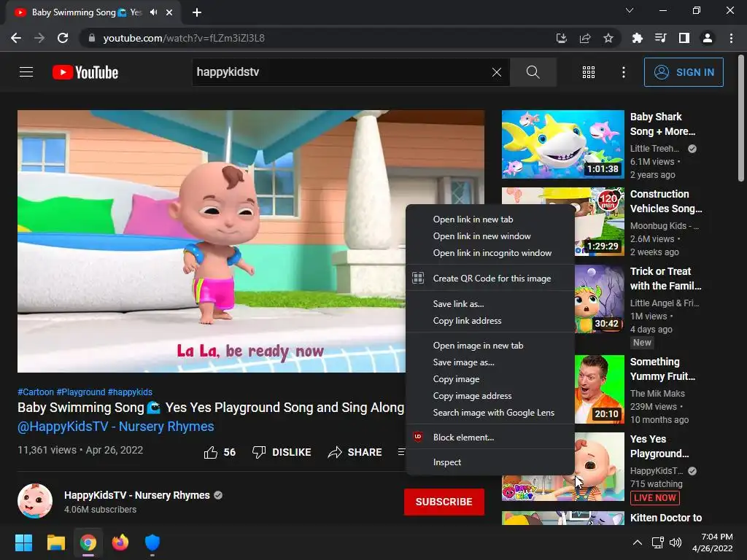747x560 pixels.
Task: Open the Chrome profile avatar icon
Action: [708, 38]
